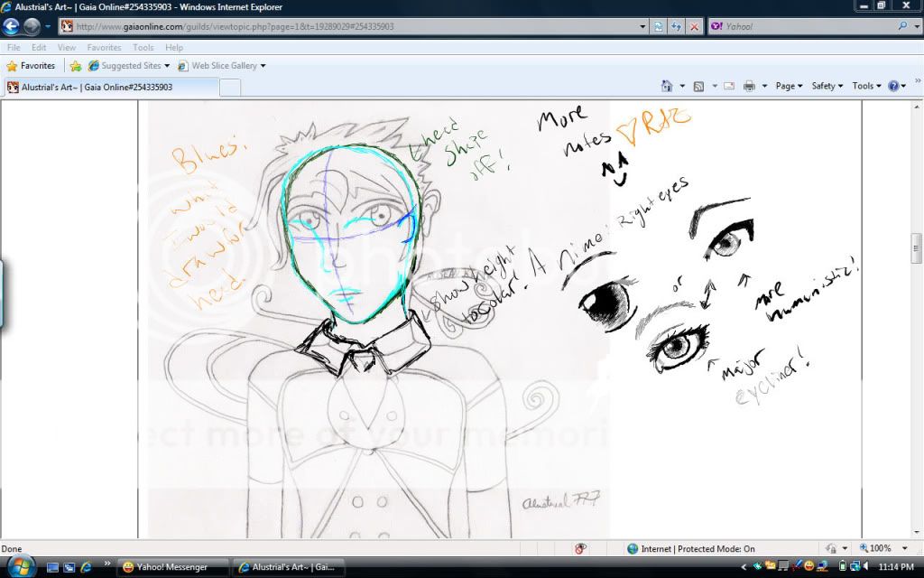Screen dimensions: 924x578
Task: Click the Favorites button
Action: (x=31, y=66)
